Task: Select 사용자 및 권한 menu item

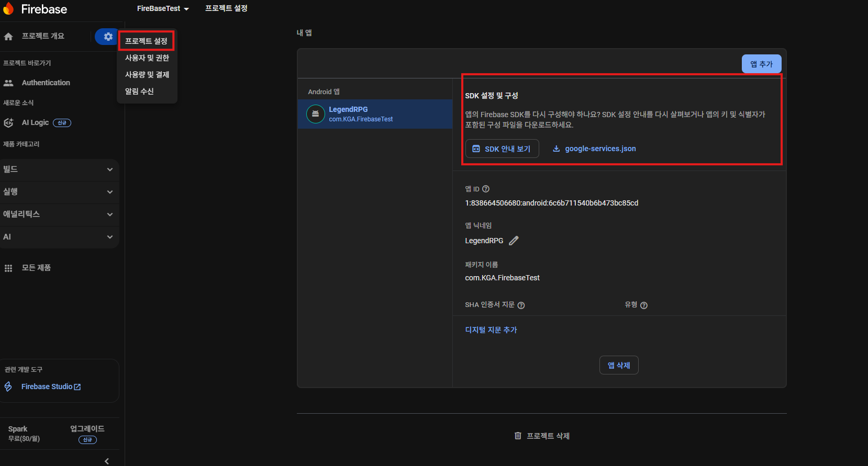Action: [x=147, y=58]
